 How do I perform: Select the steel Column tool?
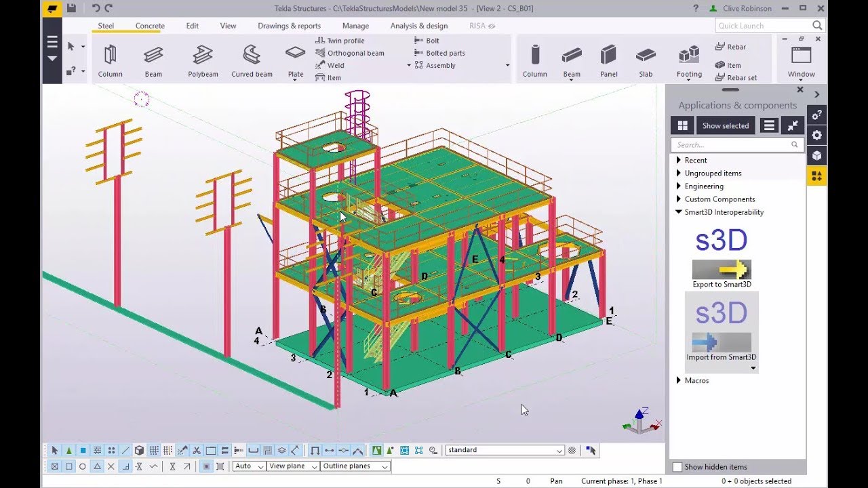point(110,61)
